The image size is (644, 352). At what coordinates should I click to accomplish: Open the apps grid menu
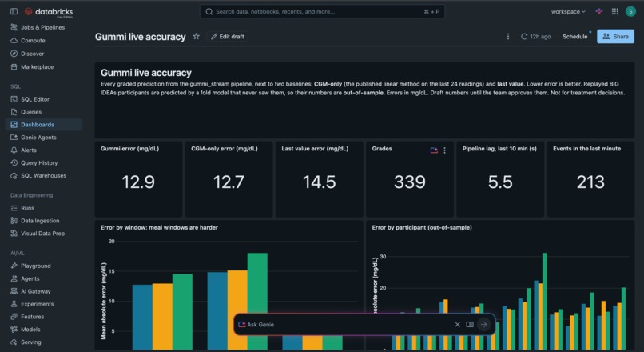[x=615, y=11]
